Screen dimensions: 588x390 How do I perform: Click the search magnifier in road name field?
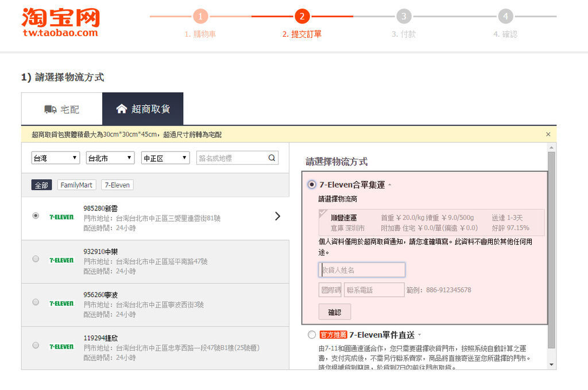(272, 158)
